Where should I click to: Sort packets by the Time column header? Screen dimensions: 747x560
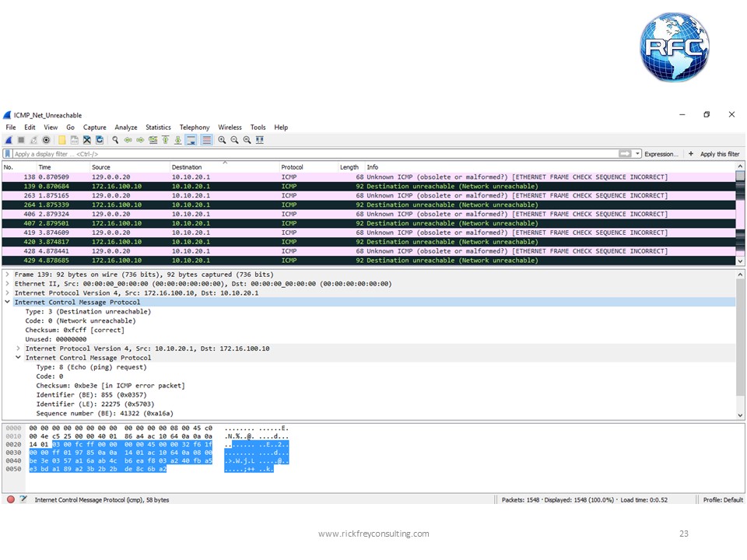coord(63,167)
